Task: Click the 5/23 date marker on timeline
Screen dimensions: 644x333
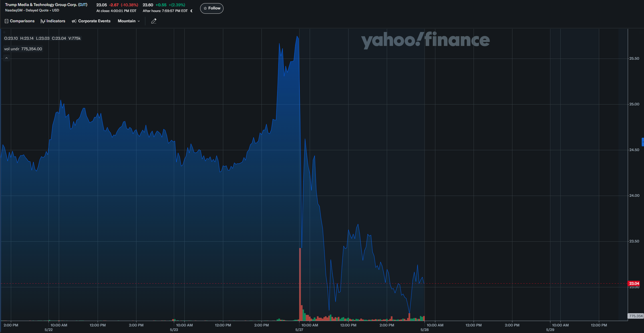Action: [174, 330]
